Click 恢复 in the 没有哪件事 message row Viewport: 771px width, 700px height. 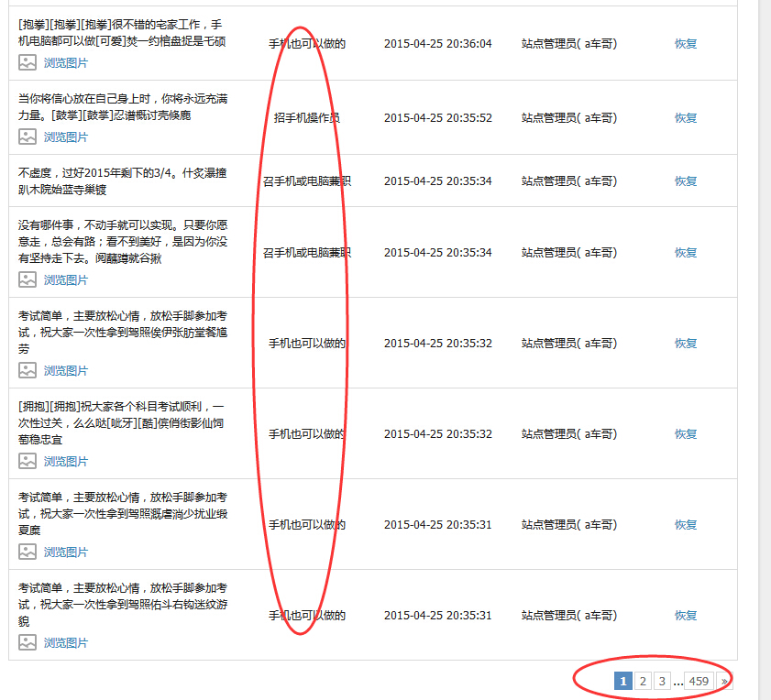686,253
